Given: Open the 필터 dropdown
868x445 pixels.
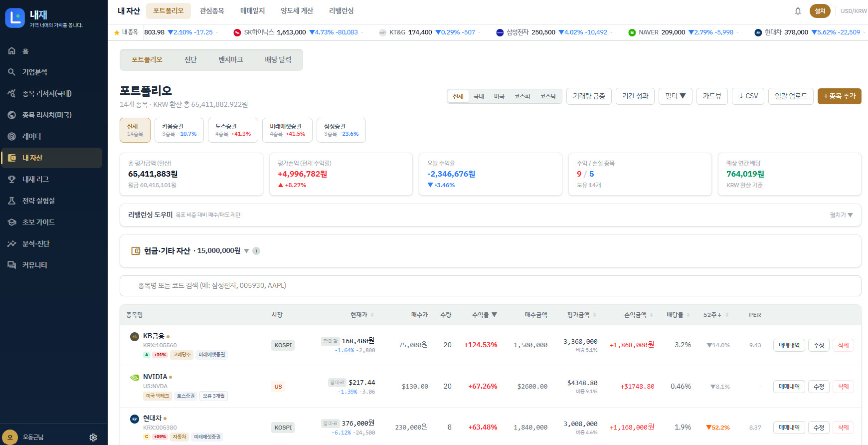Looking at the screenshot, I should click(x=676, y=96).
